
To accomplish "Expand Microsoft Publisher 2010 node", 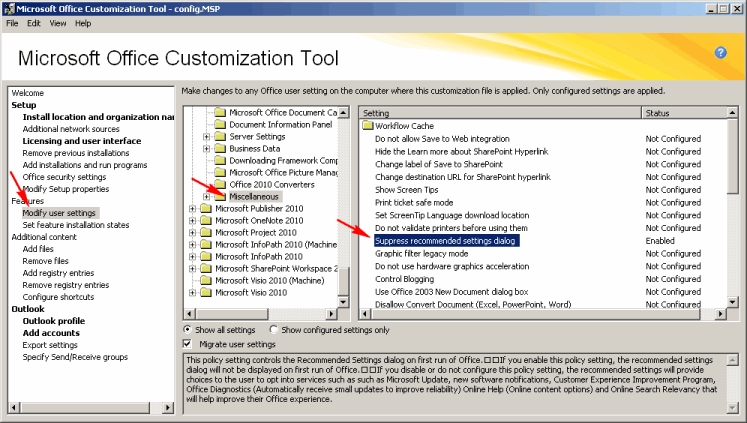I will click(x=192, y=209).
